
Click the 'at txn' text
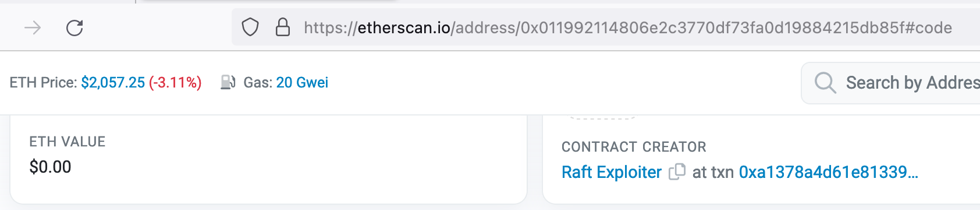pos(713,172)
